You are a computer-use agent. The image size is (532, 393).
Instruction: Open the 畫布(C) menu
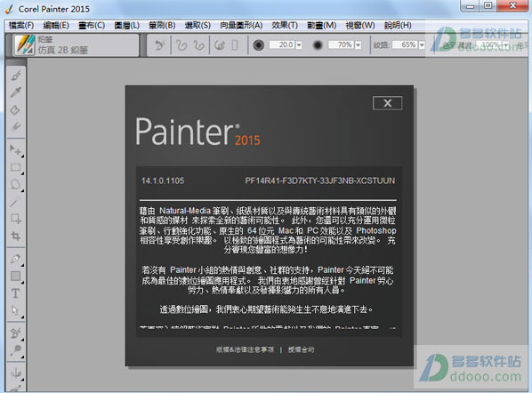click(92, 26)
